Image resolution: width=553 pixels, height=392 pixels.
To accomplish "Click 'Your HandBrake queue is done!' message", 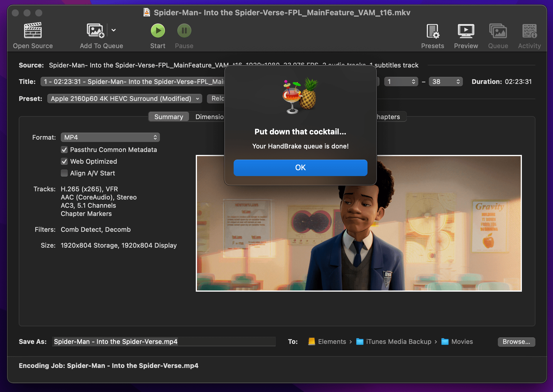I will click(301, 146).
